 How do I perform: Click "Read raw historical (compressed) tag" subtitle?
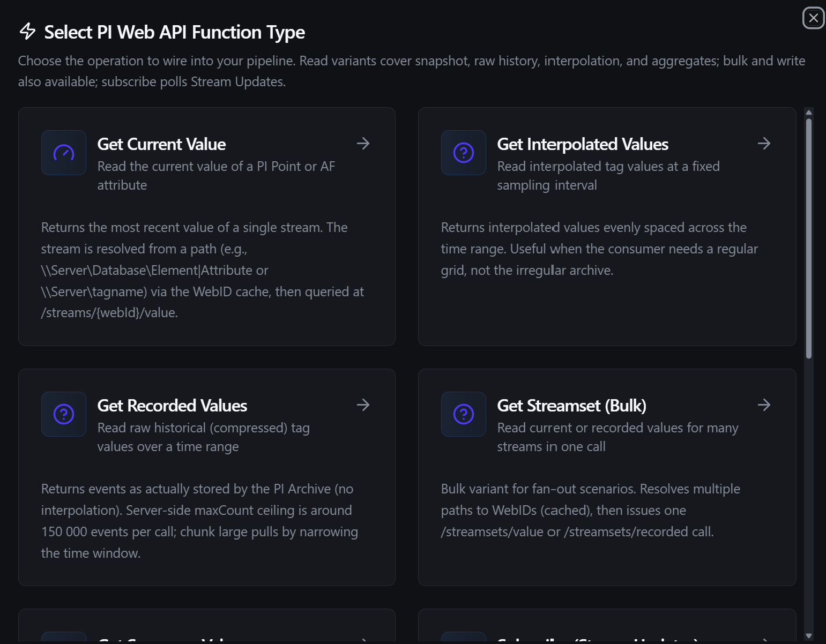pos(204,437)
